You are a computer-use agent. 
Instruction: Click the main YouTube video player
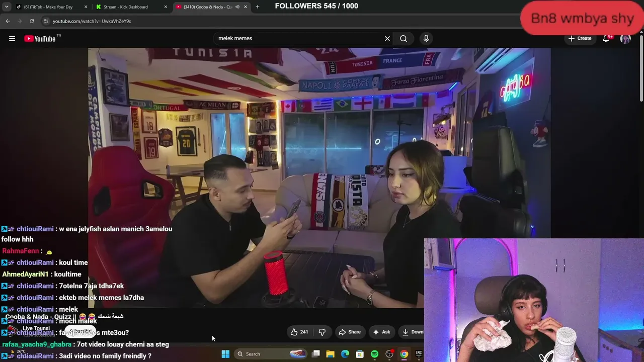tap(319, 177)
